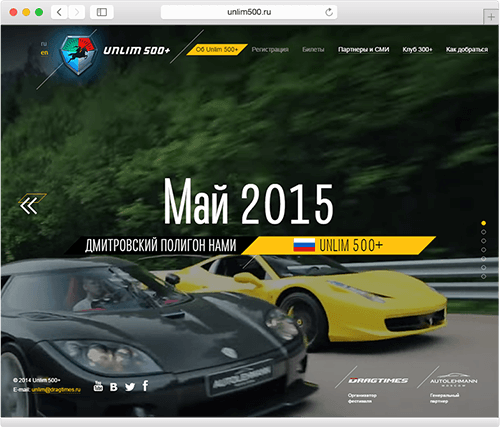Reload the page with refresh icon
Screen dimensions: 500x427
pos(329,12)
